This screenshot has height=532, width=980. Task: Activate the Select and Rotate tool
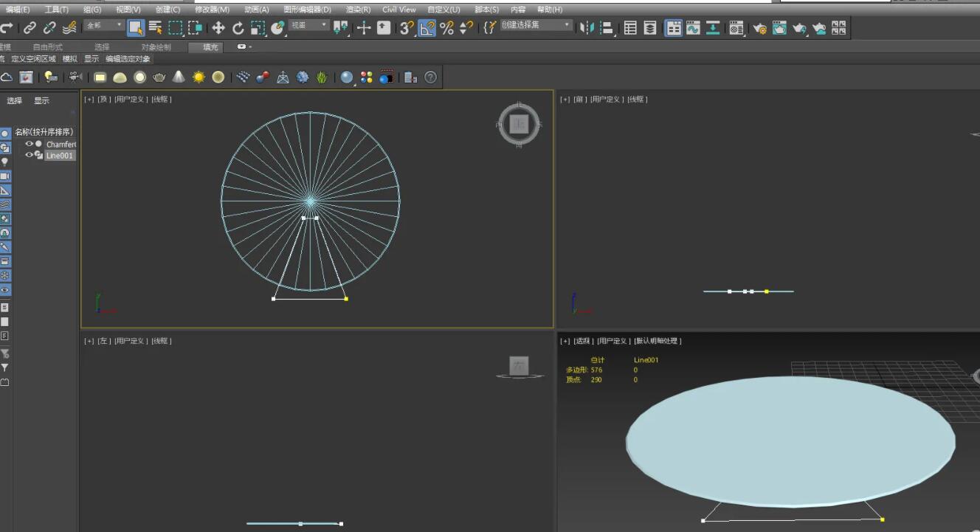(238, 28)
